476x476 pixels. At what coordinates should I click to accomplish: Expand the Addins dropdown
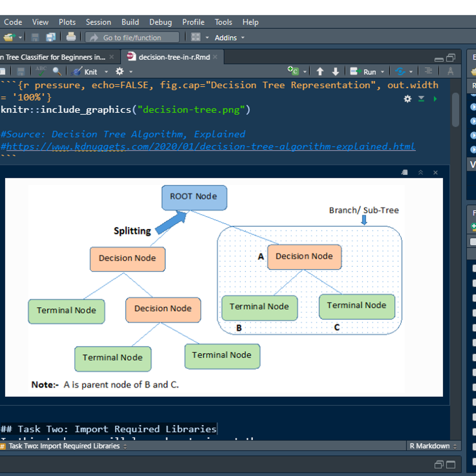coord(229,38)
